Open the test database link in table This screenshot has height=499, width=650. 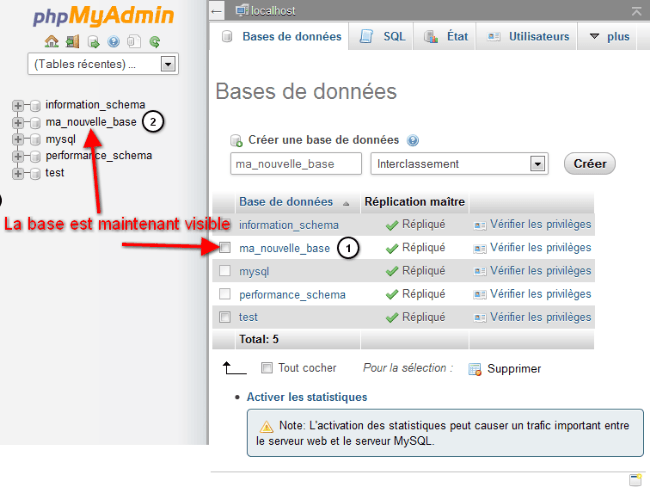pyautogui.click(x=248, y=317)
